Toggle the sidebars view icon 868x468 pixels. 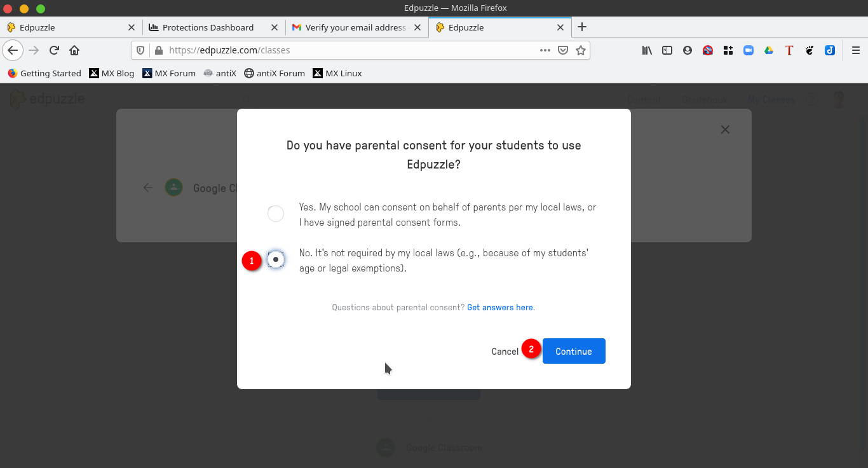667,50
